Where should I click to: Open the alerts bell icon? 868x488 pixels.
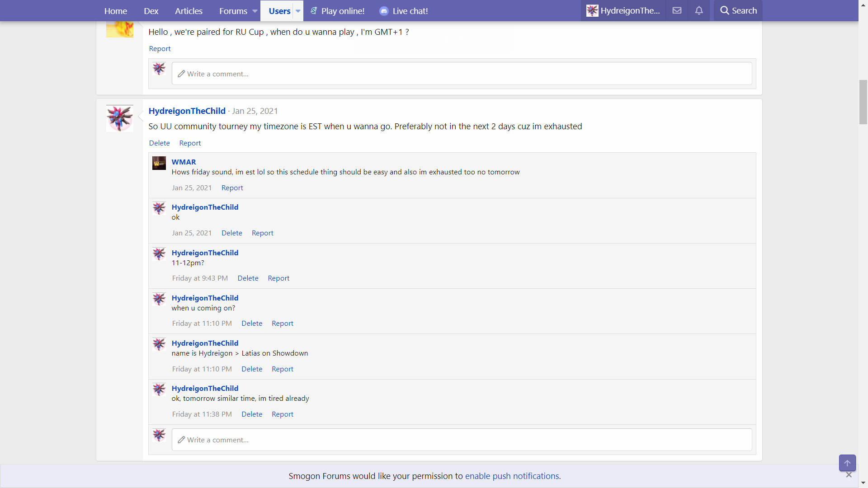click(699, 10)
